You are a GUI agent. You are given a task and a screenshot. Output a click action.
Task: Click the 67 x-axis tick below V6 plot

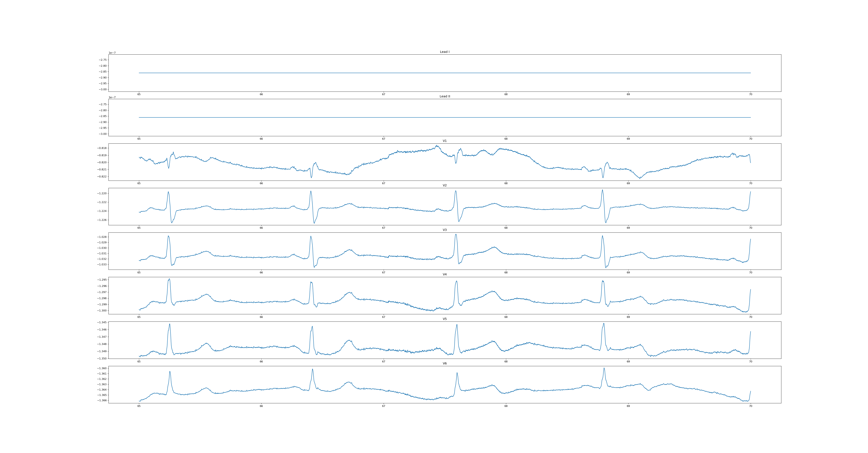[x=384, y=406]
